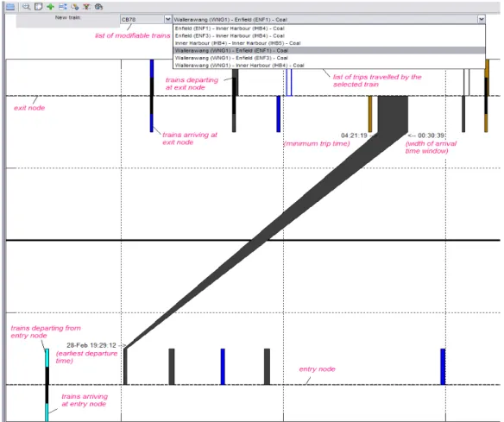Click the gold train bar below exit node
Image resolution: width=504 pixels, height=422 pixels.
[370, 114]
